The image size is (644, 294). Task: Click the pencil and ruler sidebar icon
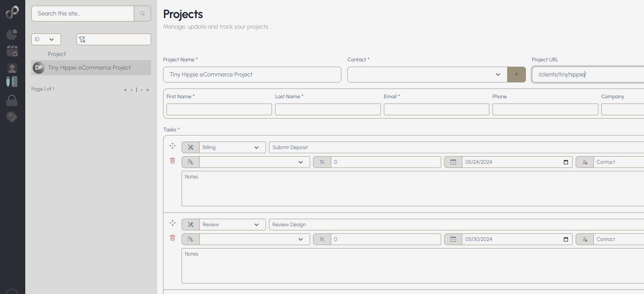pyautogui.click(x=12, y=82)
